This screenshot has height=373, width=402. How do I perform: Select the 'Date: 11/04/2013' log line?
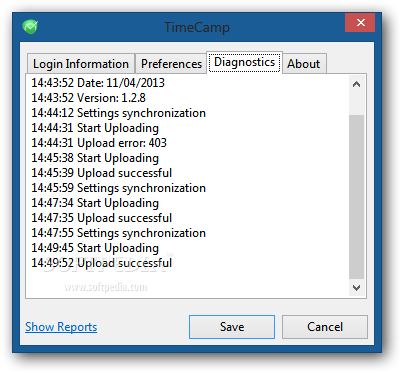pos(98,83)
